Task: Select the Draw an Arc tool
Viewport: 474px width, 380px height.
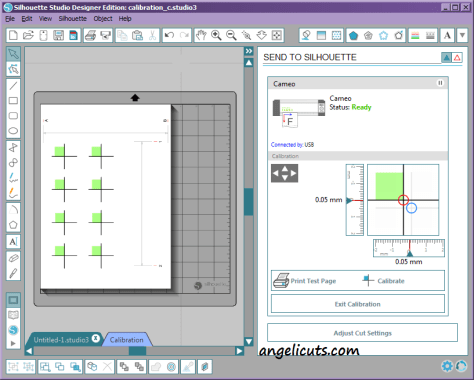Action: [x=13, y=210]
